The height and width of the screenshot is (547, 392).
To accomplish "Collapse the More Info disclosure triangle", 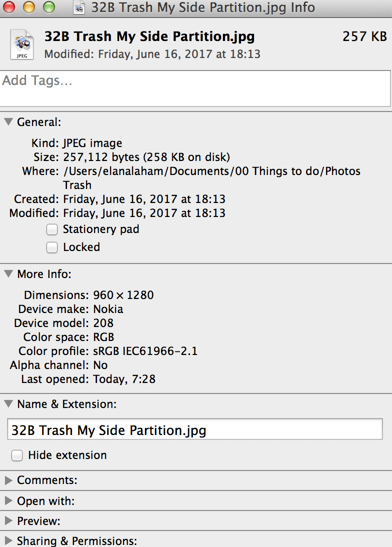I will [x=8, y=274].
